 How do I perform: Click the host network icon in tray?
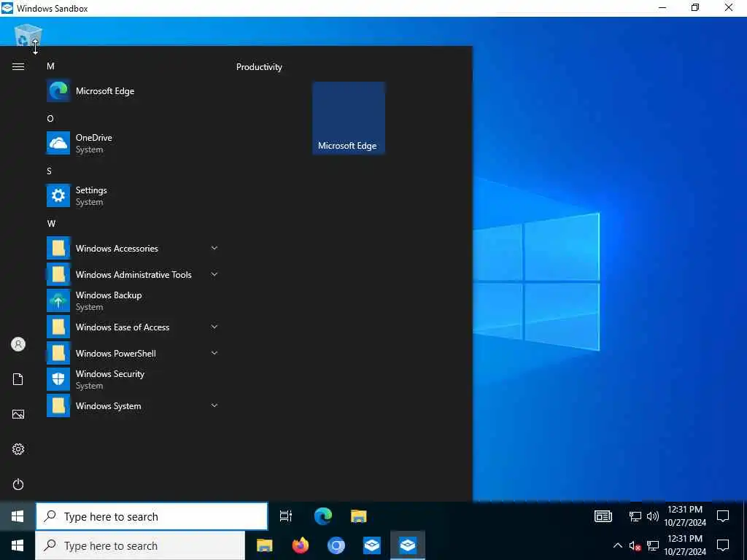tap(653, 545)
